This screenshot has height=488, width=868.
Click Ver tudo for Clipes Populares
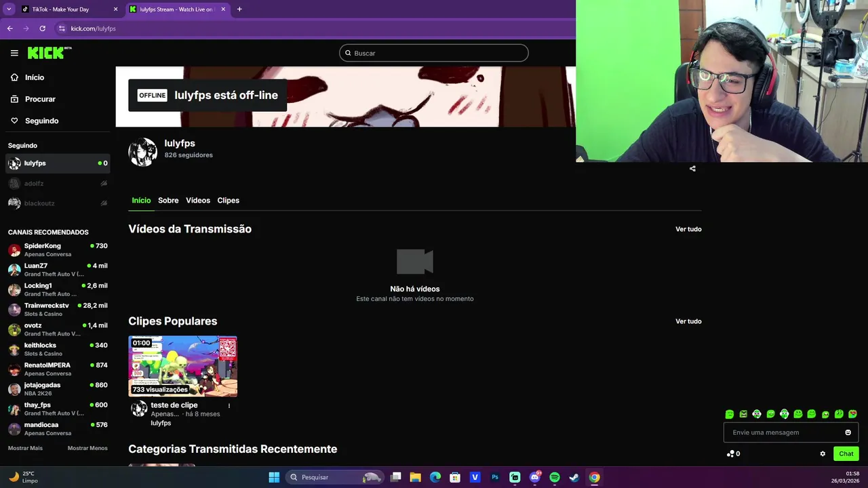688,321
